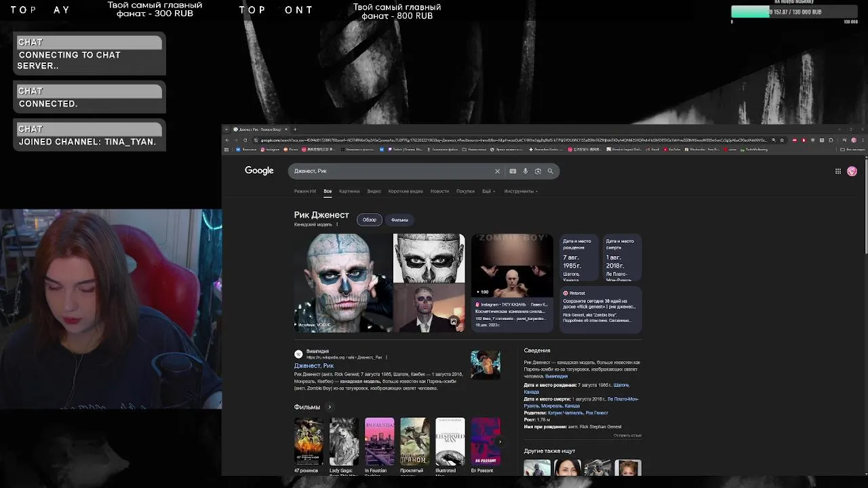Play the Zombie Boy Instagram video

click(x=512, y=266)
